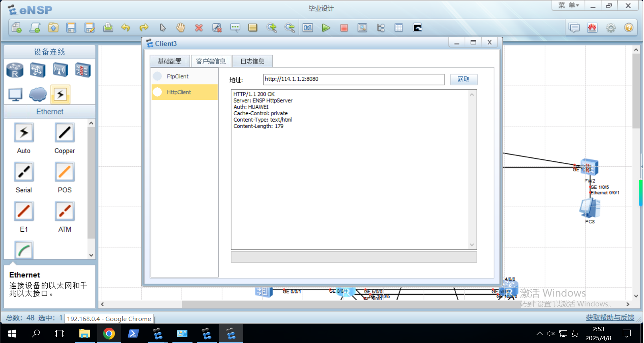Click the taskbar volume icon

(x=551, y=334)
